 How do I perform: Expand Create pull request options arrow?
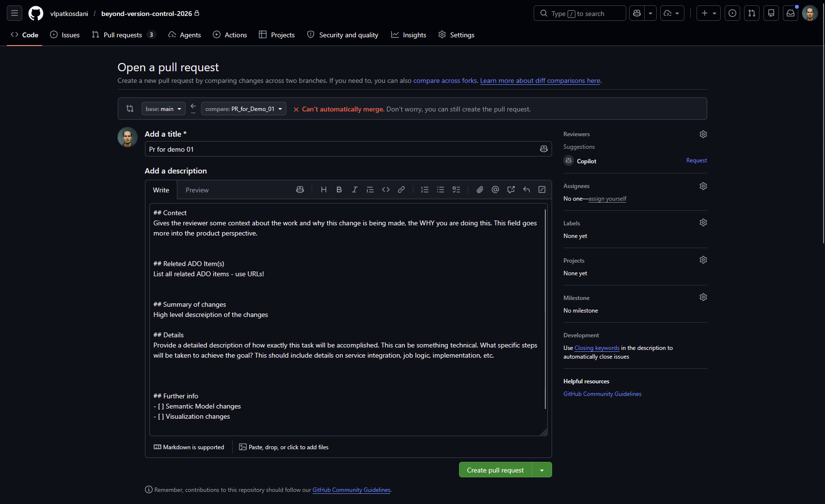click(x=542, y=470)
